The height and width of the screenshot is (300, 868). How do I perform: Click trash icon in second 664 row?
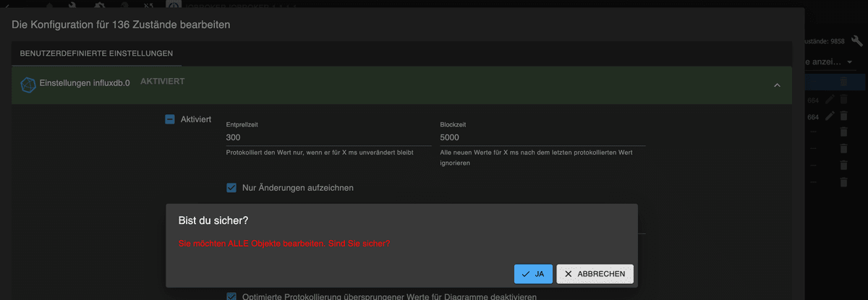(843, 116)
